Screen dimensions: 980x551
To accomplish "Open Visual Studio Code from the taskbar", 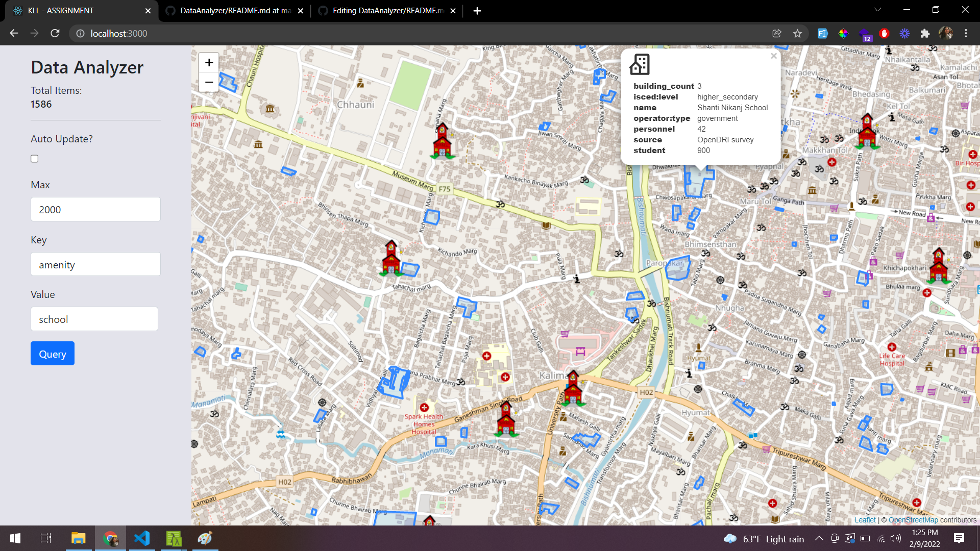I will [x=142, y=538].
